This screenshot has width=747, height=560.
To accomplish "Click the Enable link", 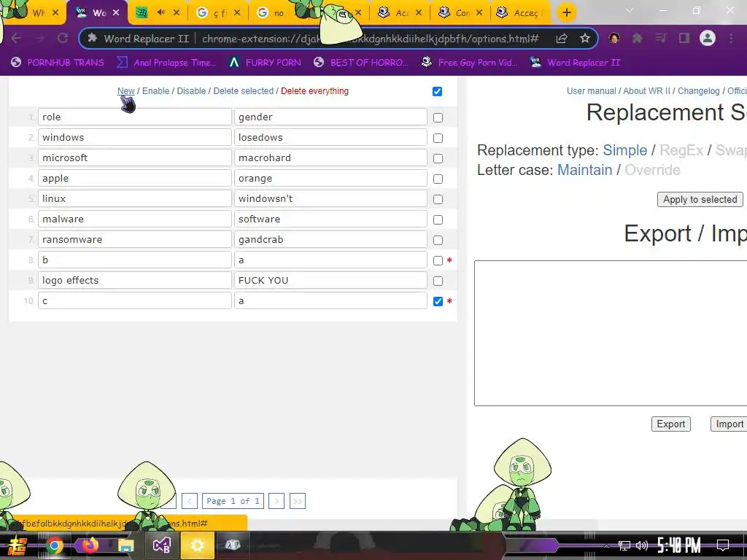I will click(x=156, y=91).
